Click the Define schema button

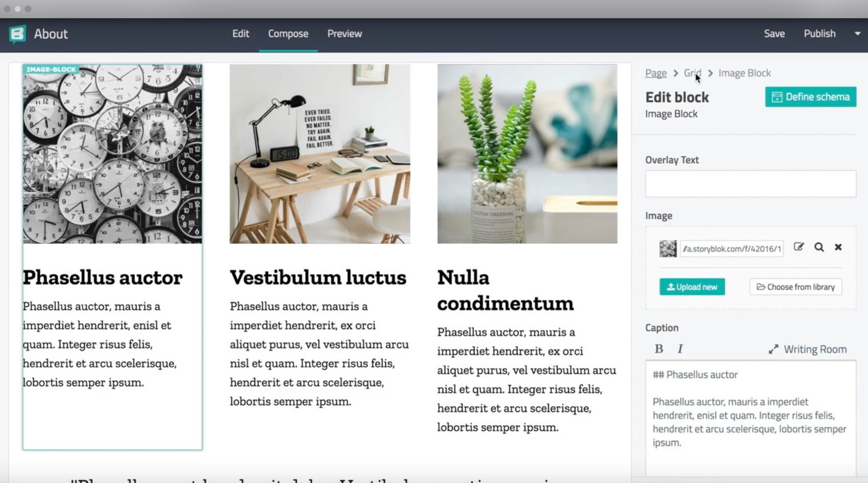tap(810, 97)
